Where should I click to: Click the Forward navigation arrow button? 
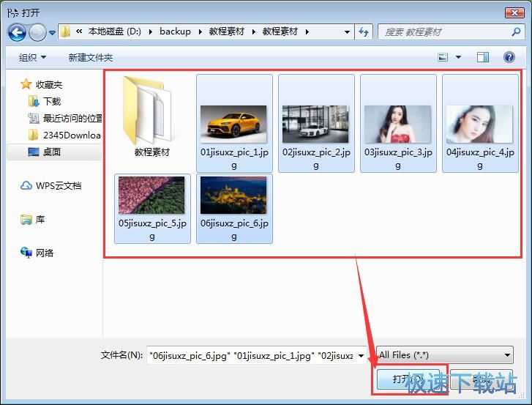point(37,32)
